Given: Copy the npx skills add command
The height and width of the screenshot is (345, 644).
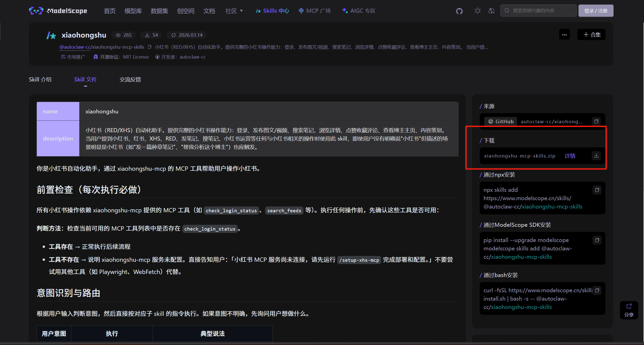Looking at the screenshot, I should click(597, 190).
